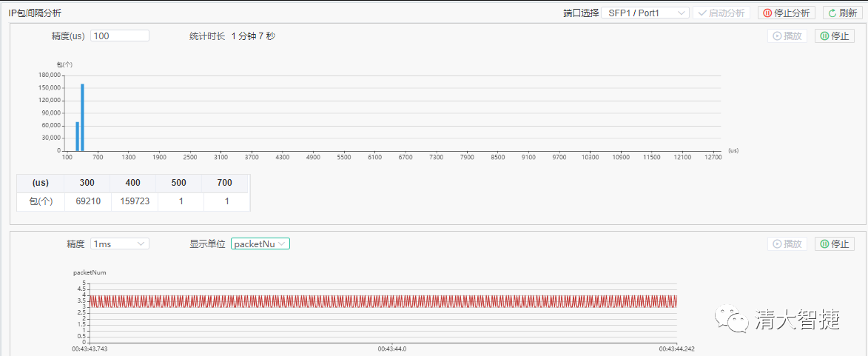Click the 400 column header in table

coord(133,183)
